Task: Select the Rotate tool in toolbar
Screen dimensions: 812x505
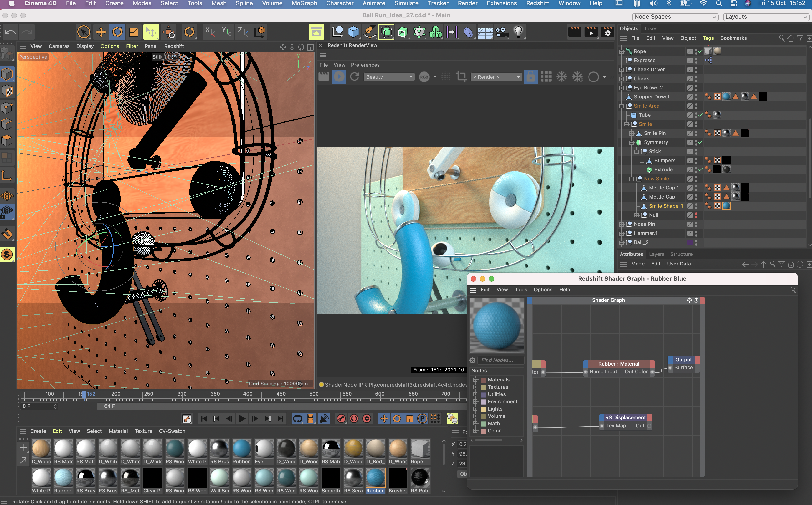Action: click(x=117, y=32)
